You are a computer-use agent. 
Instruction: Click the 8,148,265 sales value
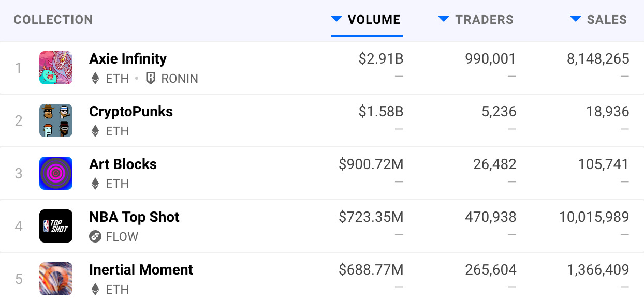[598, 59]
